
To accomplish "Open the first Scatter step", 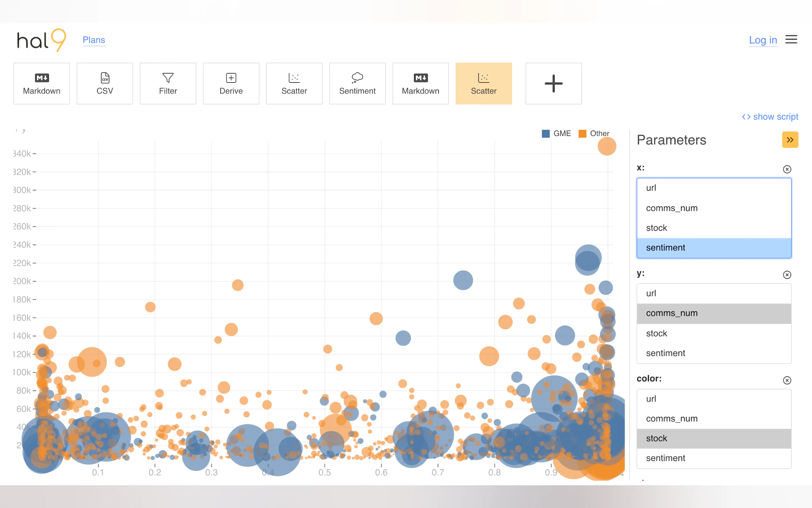I will 294,83.
